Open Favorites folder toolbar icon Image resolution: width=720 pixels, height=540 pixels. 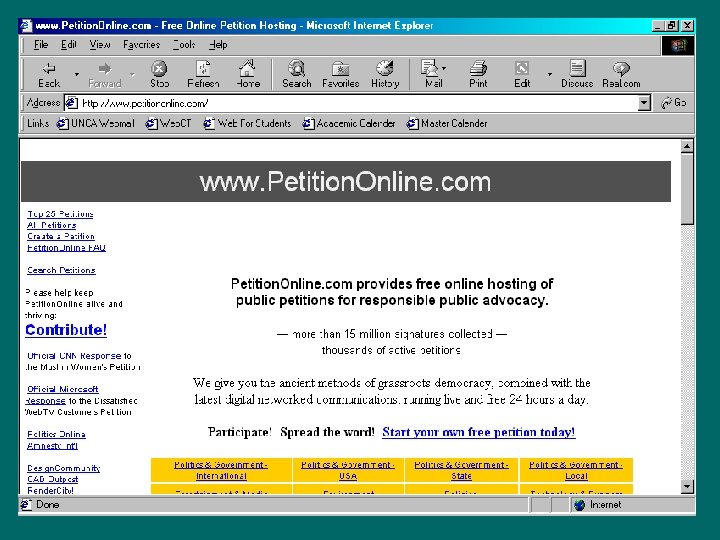[340, 74]
